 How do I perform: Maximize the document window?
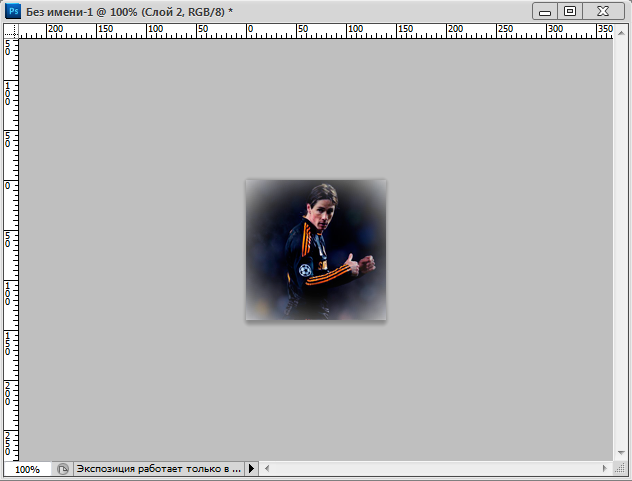(x=570, y=11)
